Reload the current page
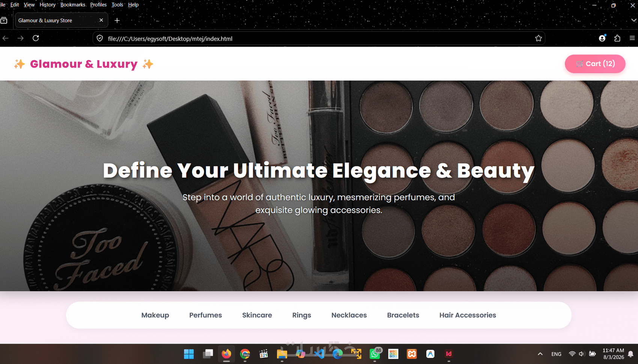Image resolution: width=638 pixels, height=364 pixels. (x=36, y=38)
